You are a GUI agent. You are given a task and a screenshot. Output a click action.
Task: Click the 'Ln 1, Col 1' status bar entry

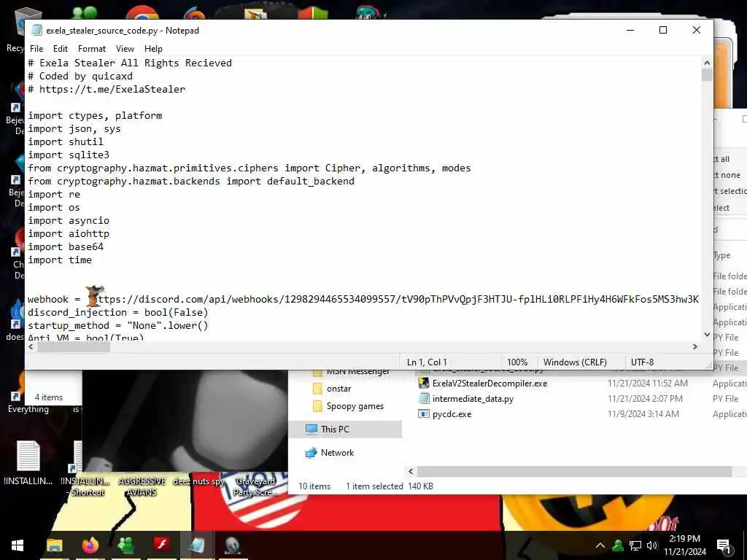pyautogui.click(x=427, y=362)
